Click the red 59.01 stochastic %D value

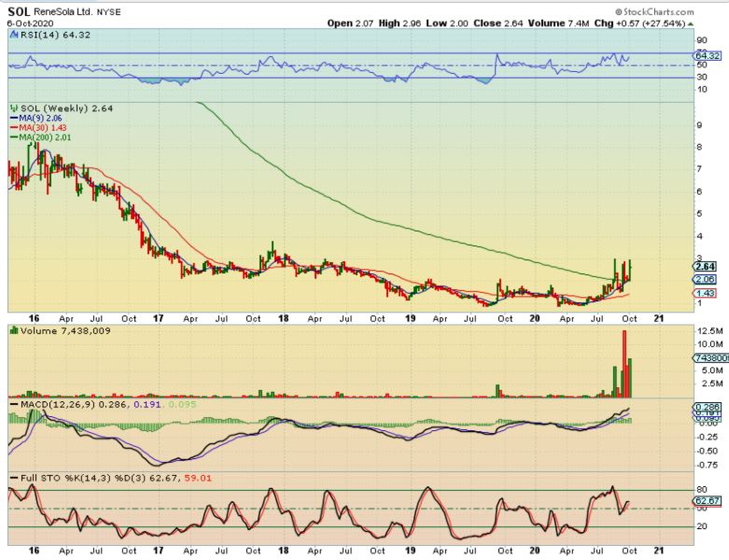[x=198, y=478]
